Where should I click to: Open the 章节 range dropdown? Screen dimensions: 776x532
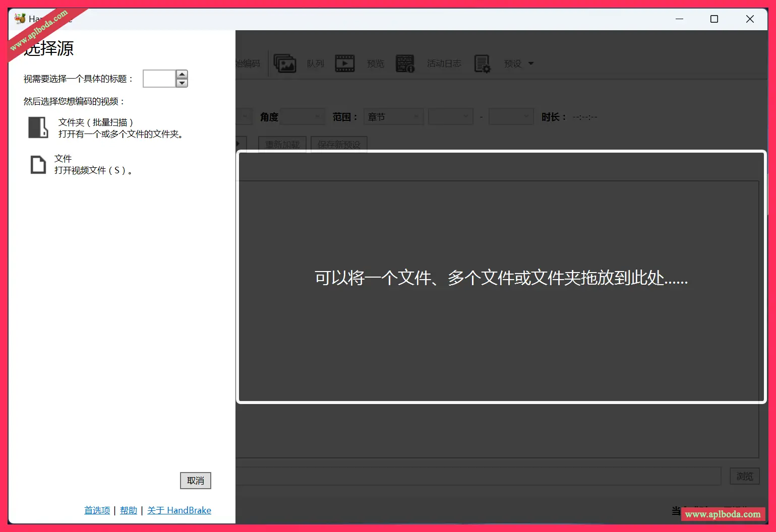point(393,117)
